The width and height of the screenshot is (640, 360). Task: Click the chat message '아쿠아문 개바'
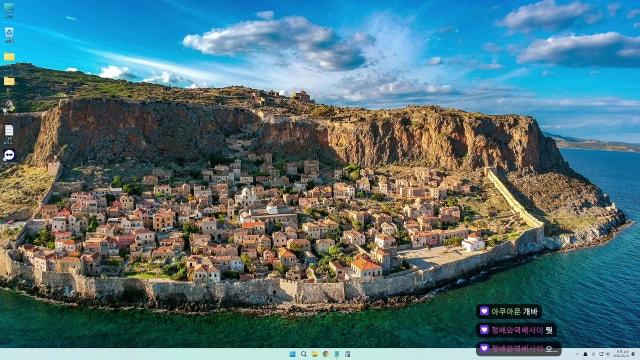509,311
